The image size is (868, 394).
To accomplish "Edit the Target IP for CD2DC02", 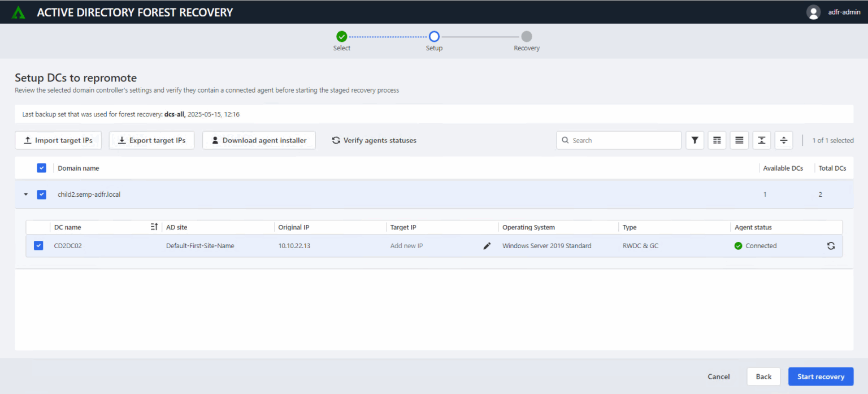I will [x=487, y=245].
